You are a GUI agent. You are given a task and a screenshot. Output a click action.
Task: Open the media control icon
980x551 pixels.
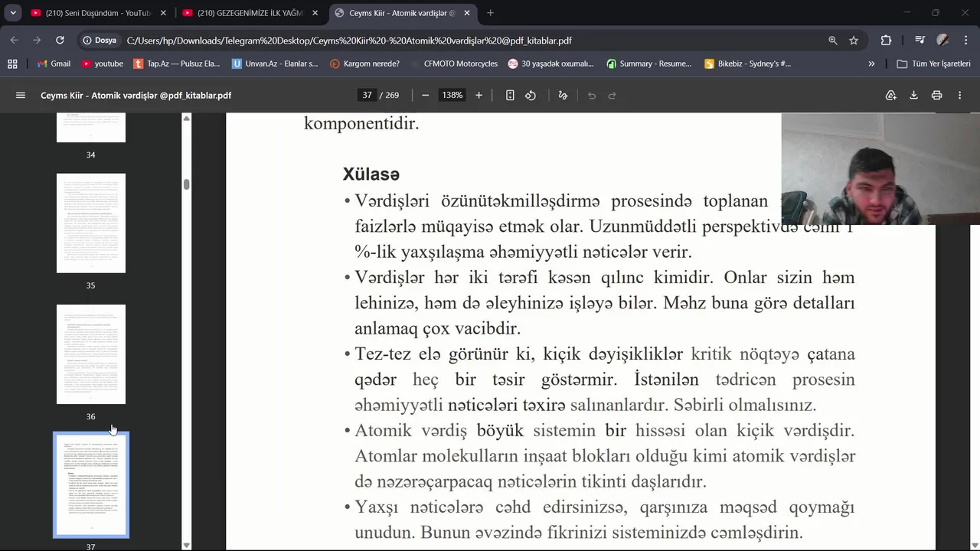pyautogui.click(x=920, y=41)
